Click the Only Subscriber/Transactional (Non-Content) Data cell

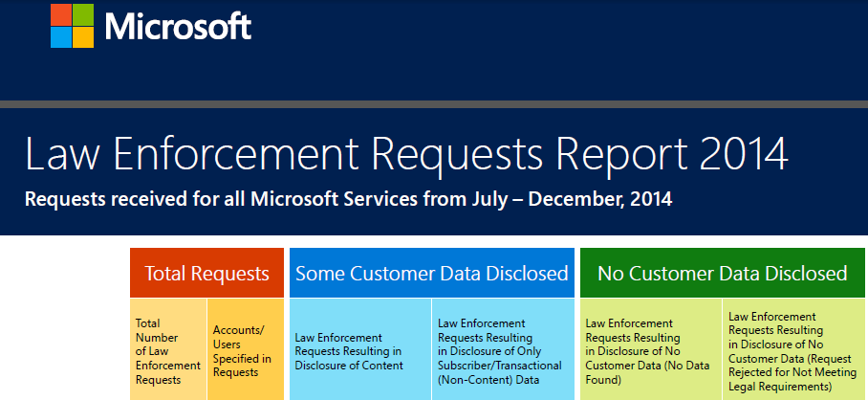coord(501,349)
